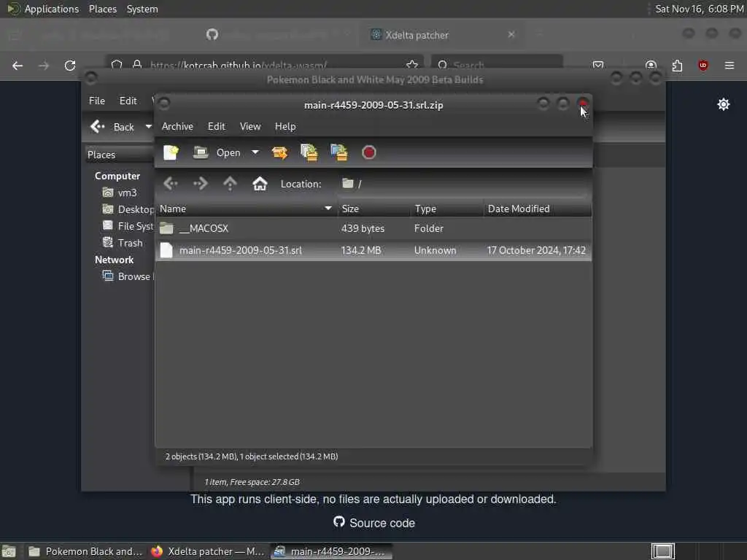
Task: Sort by the Name column header
Action: click(x=247, y=209)
